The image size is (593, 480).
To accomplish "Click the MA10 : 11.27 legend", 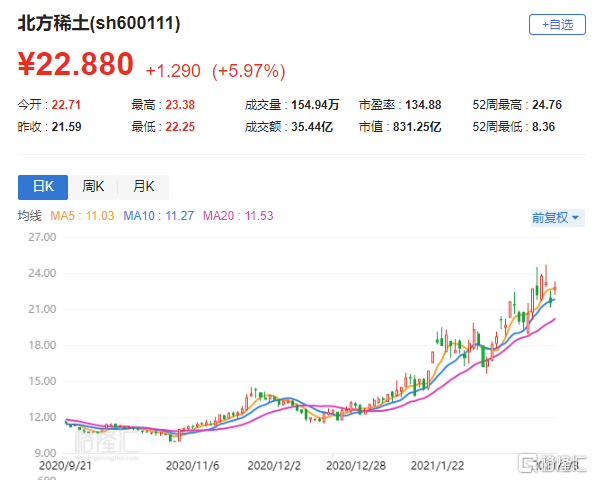I will pos(158,216).
